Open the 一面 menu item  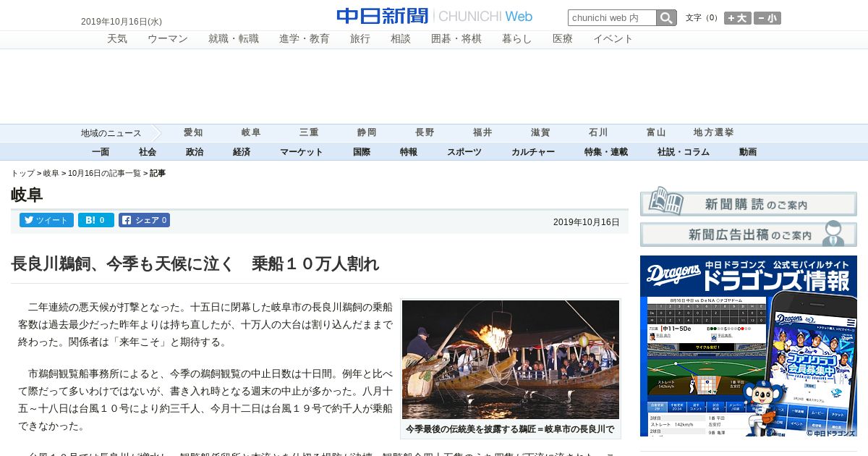(x=101, y=152)
